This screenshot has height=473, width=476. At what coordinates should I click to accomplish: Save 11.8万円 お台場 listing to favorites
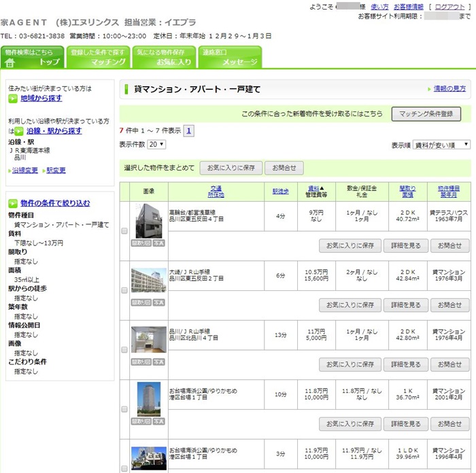(x=350, y=424)
